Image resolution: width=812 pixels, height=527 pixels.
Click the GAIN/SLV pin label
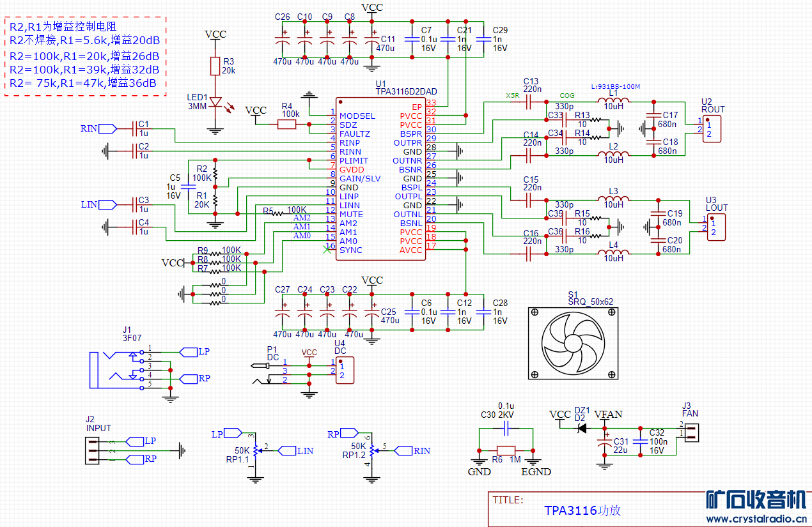coord(360,179)
